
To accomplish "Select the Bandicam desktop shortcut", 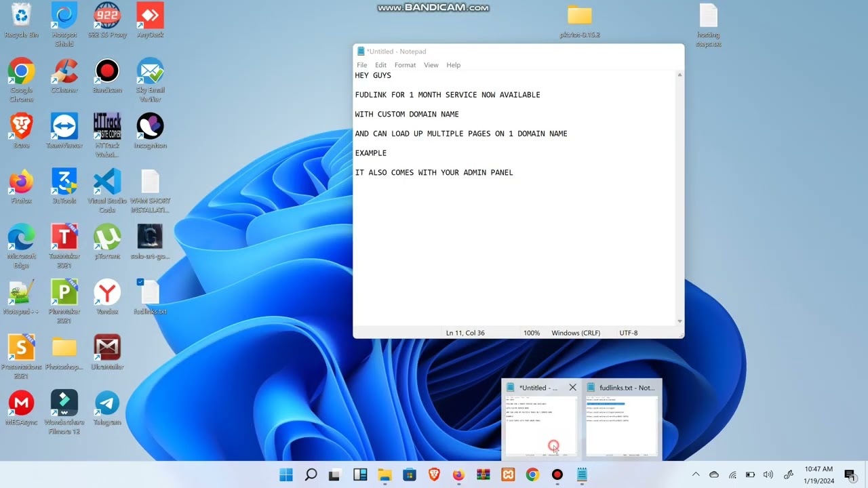I will [x=107, y=76].
